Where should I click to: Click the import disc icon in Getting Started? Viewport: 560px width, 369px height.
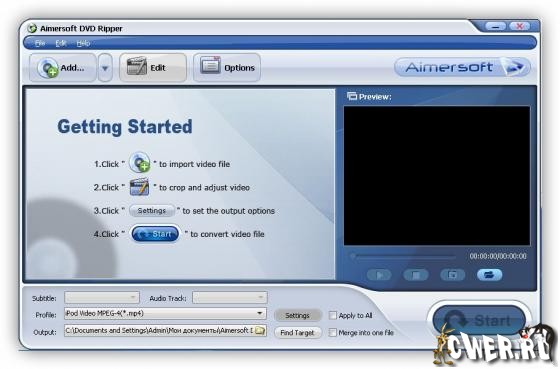coord(139,163)
